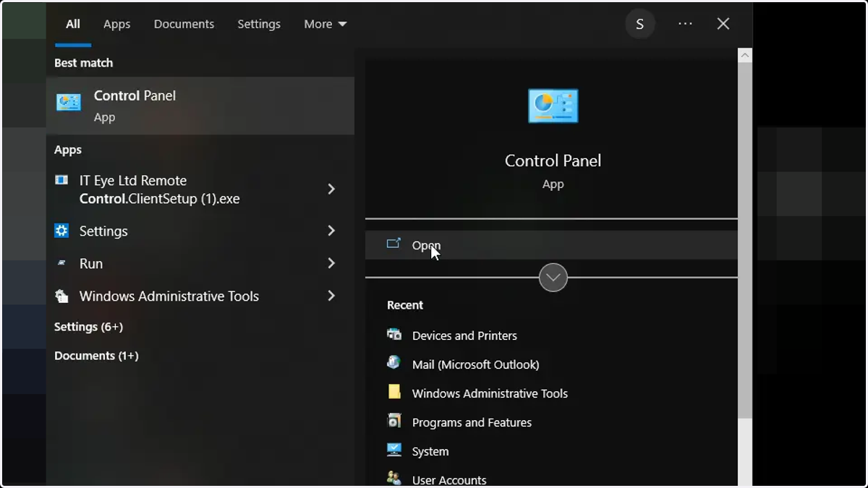Select the Settings app result text
Screen dimensions: 868x488
(x=103, y=231)
